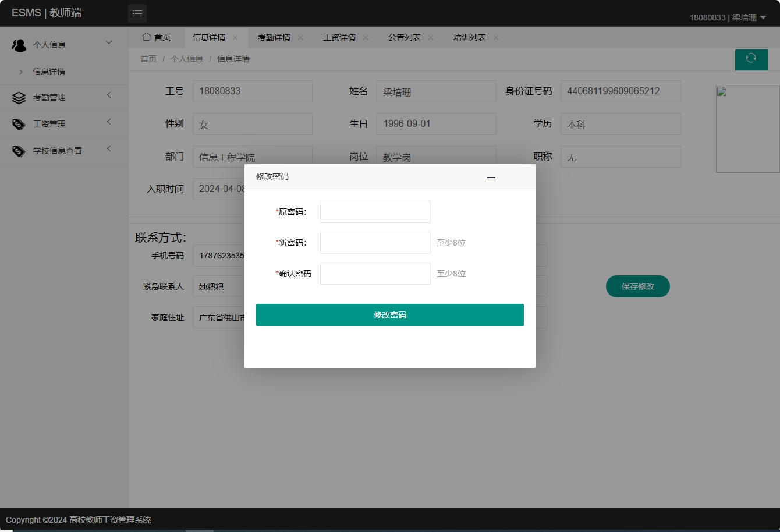Expand the 考勤管理 submenu
Viewport: 780px width, 532px height.
[109, 97]
